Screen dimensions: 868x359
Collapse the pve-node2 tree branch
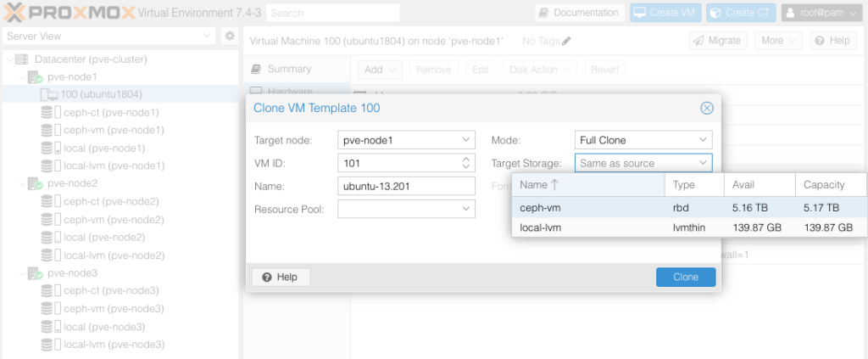(22, 183)
